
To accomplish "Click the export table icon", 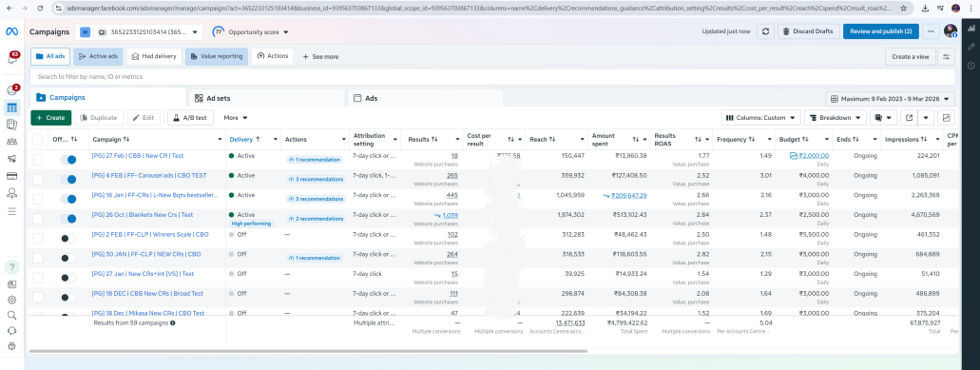I will tap(910, 118).
